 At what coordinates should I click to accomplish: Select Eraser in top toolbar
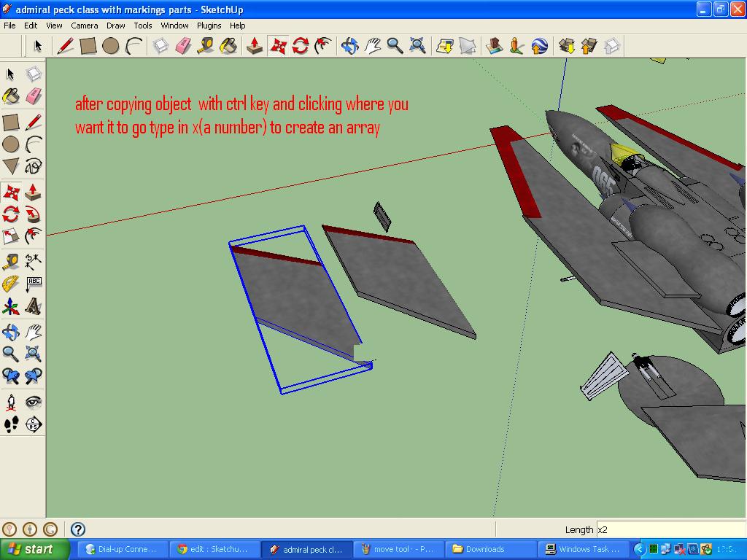coord(183,46)
